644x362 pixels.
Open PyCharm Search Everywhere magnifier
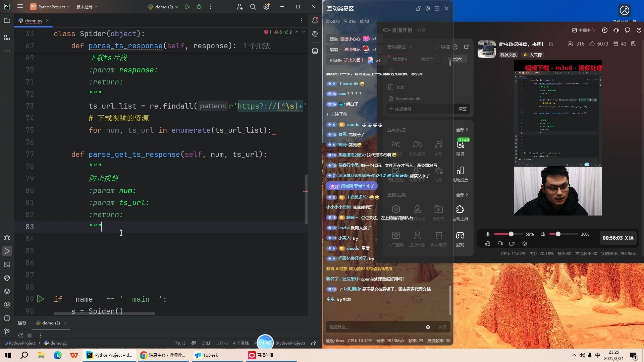click(253, 7)
